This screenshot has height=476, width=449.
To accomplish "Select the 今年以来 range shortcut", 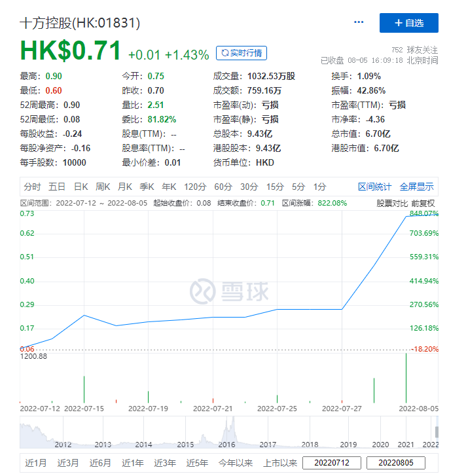I will point(236,463).
